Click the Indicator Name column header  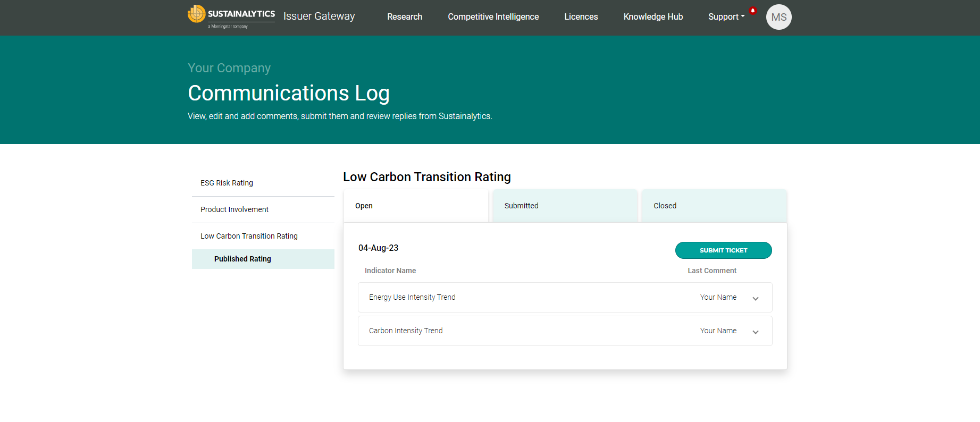tap(390, 271)
